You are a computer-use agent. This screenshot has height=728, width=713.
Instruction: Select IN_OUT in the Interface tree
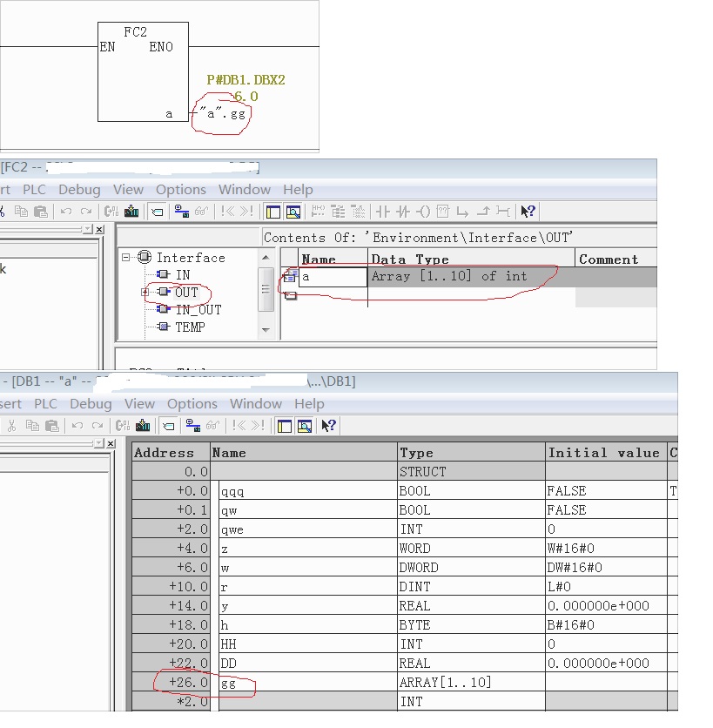(x=198, y=310)
